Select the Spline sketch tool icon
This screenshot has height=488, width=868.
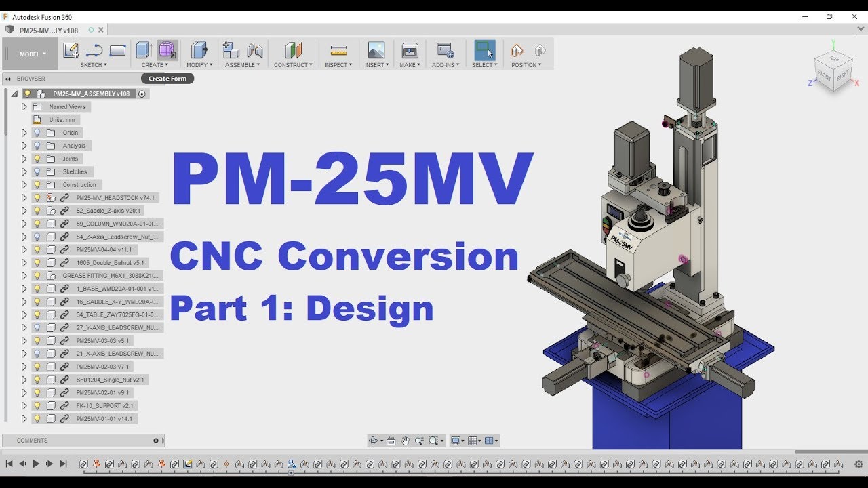pos(94,50)
